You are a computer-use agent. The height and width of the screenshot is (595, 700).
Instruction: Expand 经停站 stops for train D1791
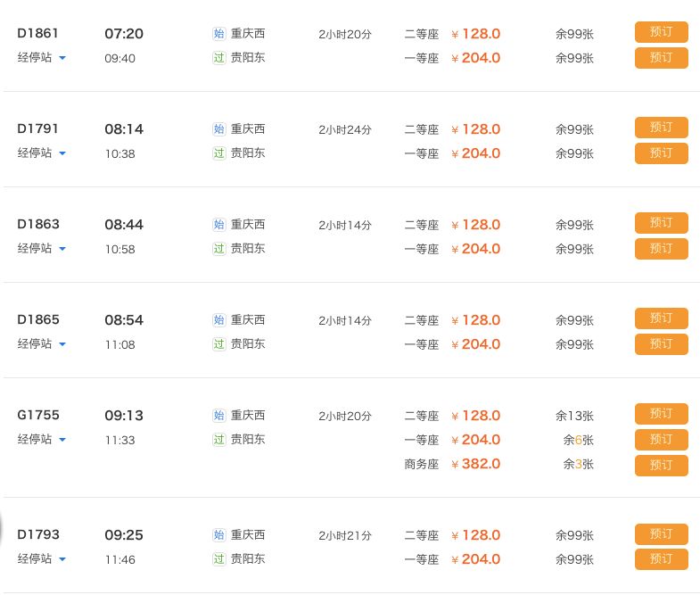pyautogui.click(x=42, y=153)
